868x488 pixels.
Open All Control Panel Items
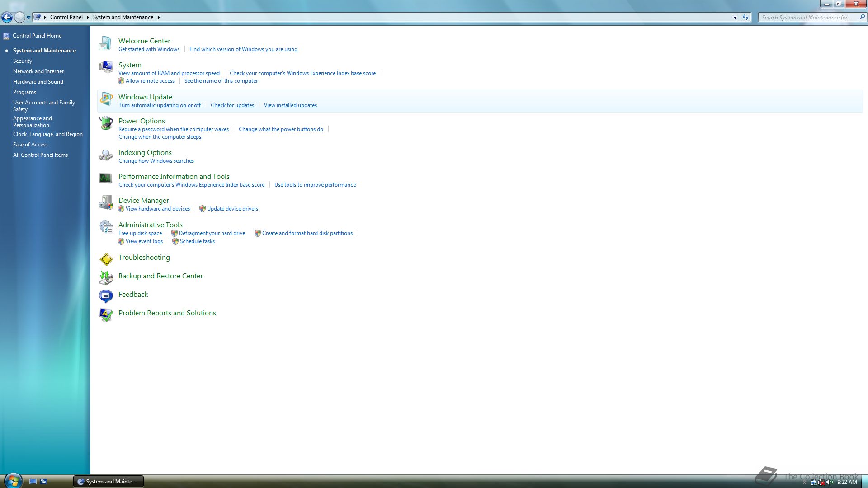point(40,155)
